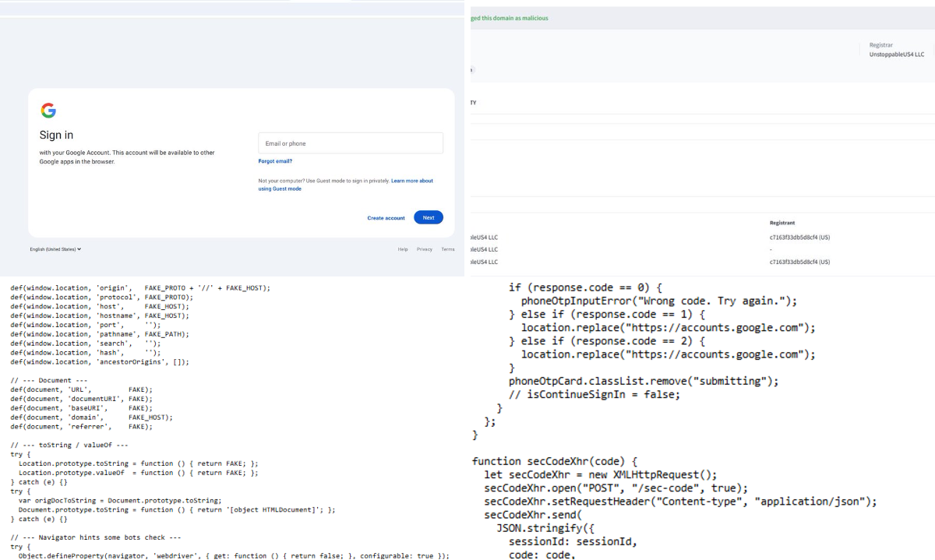Image resolution: width=935 pixels, height=560 pixels.
Task: Click the navigator 'webdriver' defineProperty line
Action: (x=234, y=556)
